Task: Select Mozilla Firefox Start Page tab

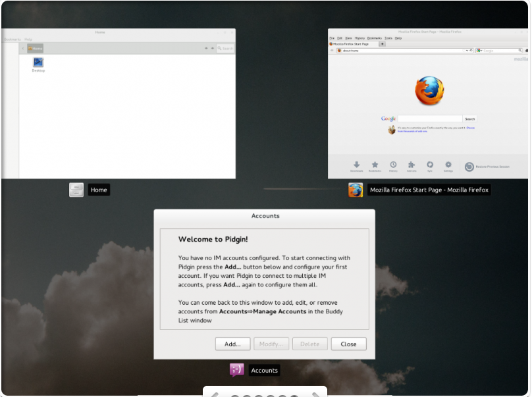Action: [353, 43]
